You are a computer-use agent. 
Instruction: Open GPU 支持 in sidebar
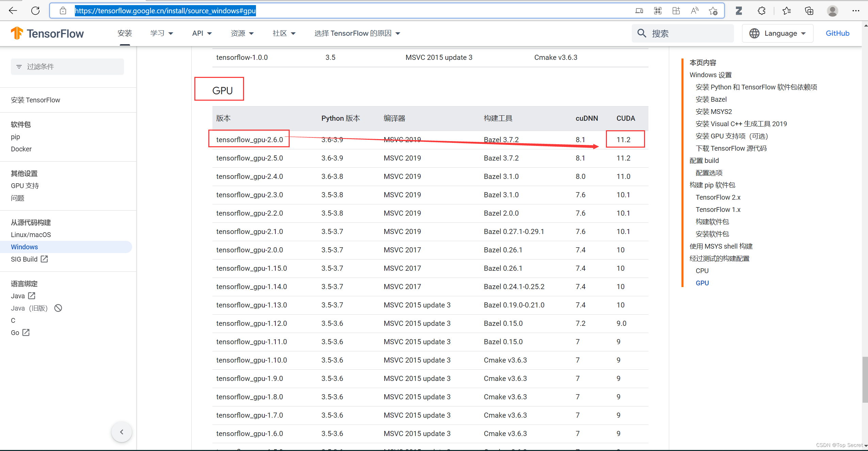[25, 186]
